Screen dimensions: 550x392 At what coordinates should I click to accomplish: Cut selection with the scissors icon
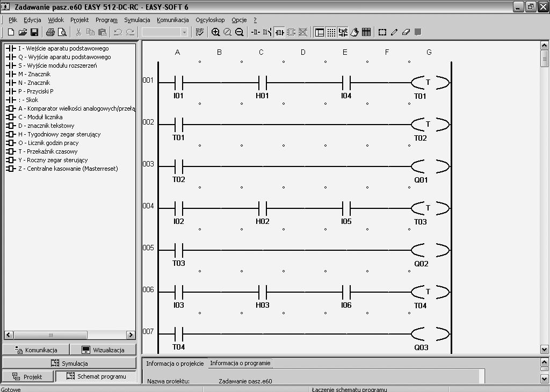tap(78, 32)
